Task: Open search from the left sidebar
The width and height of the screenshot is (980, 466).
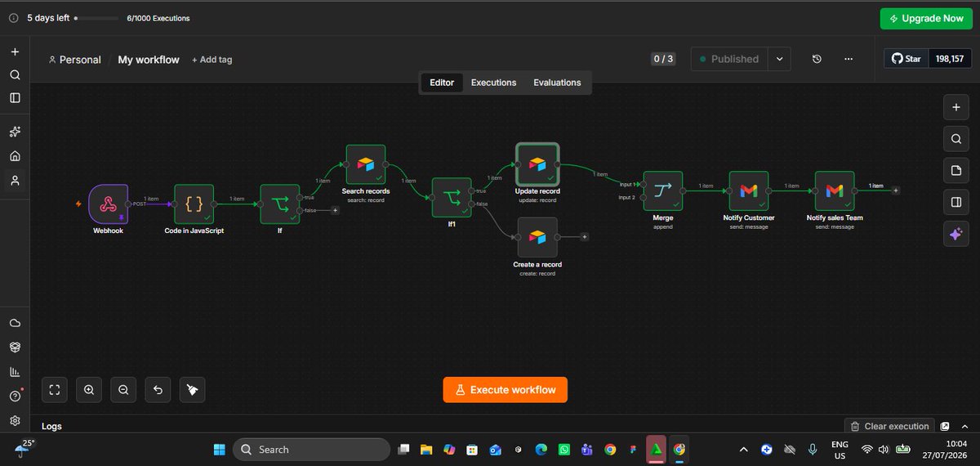Action: pos(15,74)
